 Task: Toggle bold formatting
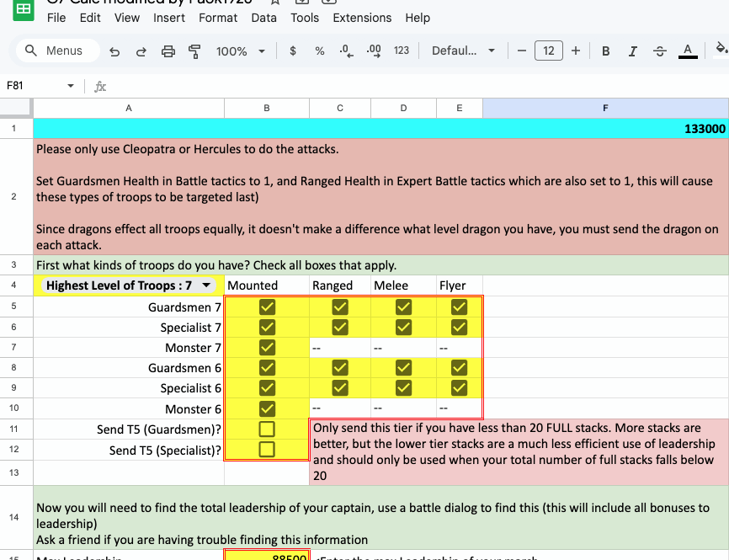click(605, 51)
